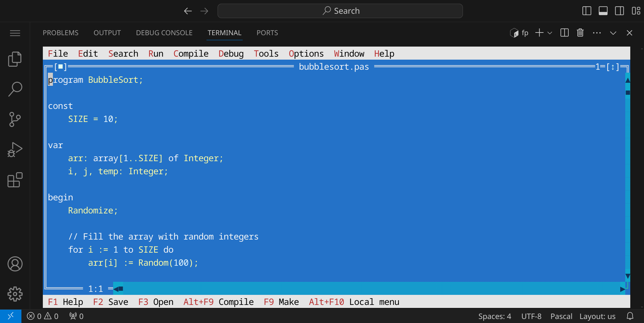Open the Compile menu in Free Pascal
The image size is (644, 323).
point(191,54)
